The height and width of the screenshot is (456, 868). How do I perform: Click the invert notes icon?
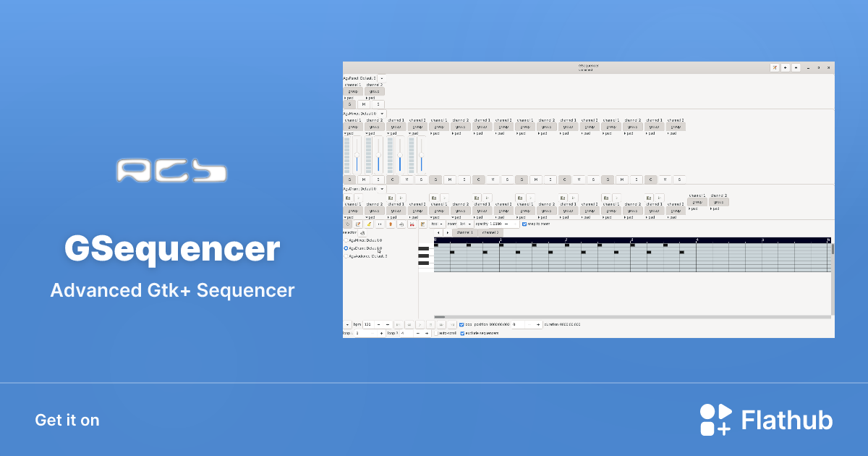pyautogui.click(x=391, y=224)
